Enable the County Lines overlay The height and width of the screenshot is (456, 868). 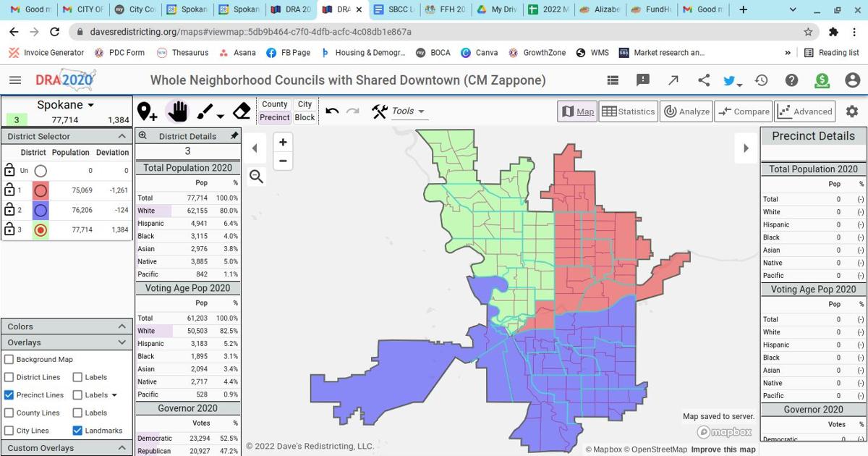(x=9, y=413)
